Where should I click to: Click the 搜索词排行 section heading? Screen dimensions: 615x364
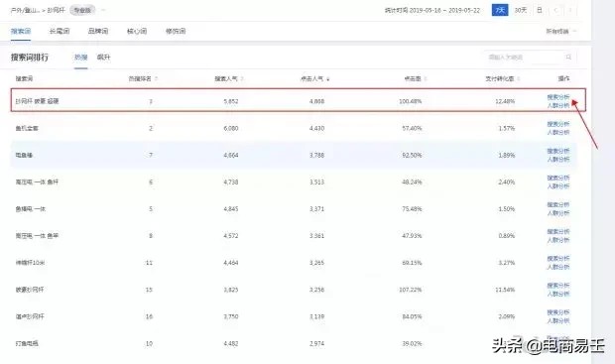(30, 58)
